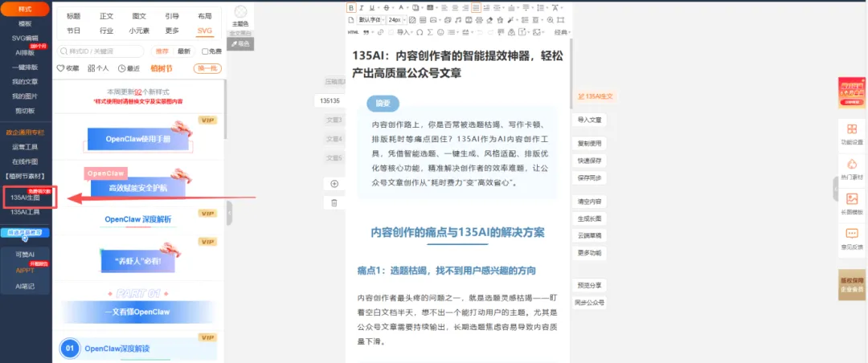Open search and replace magnifier icon
Screen dimensions: 868x363
551,20
